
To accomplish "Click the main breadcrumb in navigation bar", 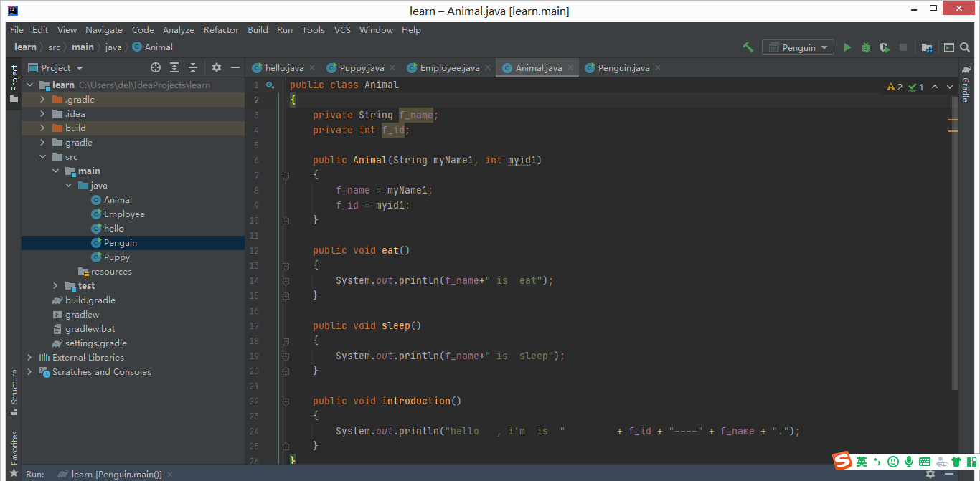I will 83,47.
